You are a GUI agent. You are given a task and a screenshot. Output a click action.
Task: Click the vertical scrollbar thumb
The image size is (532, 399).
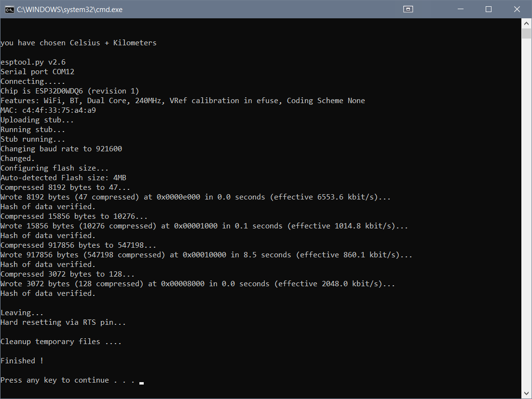[x=526, y=34]
